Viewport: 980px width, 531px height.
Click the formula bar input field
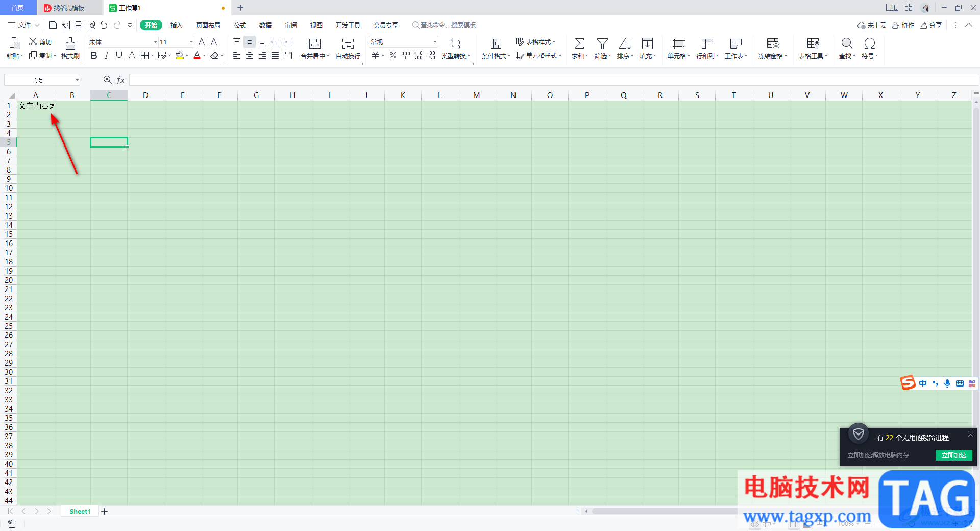(553, 80)
